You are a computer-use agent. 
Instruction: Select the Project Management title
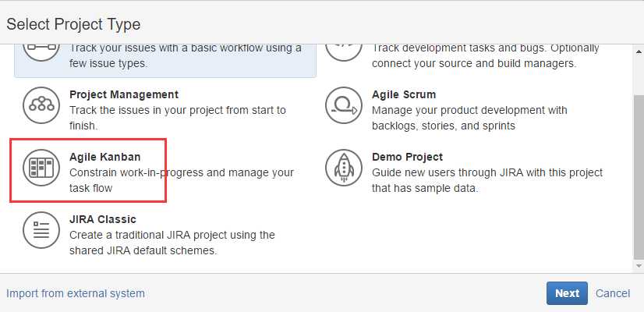[x=124, y=94]
